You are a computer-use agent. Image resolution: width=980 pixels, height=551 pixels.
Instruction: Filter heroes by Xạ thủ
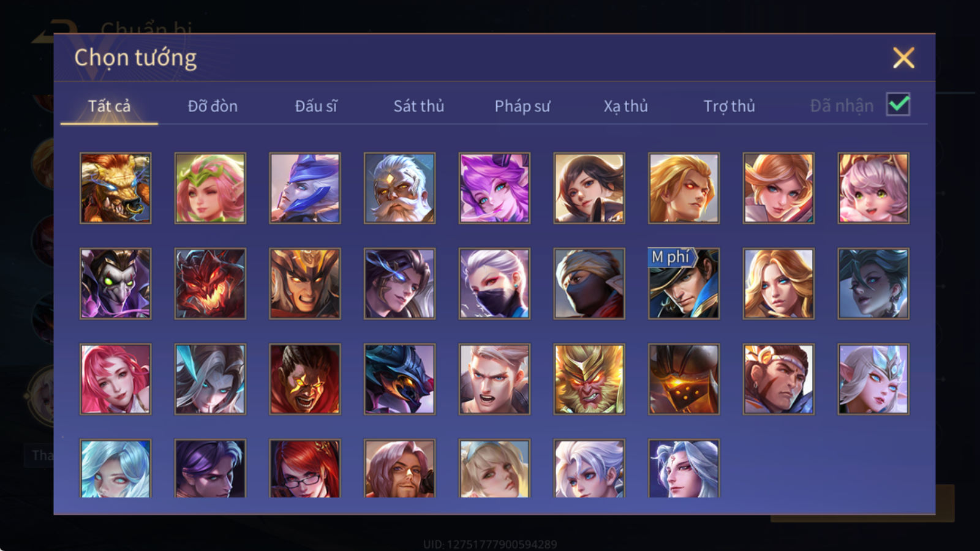point(625,106)
